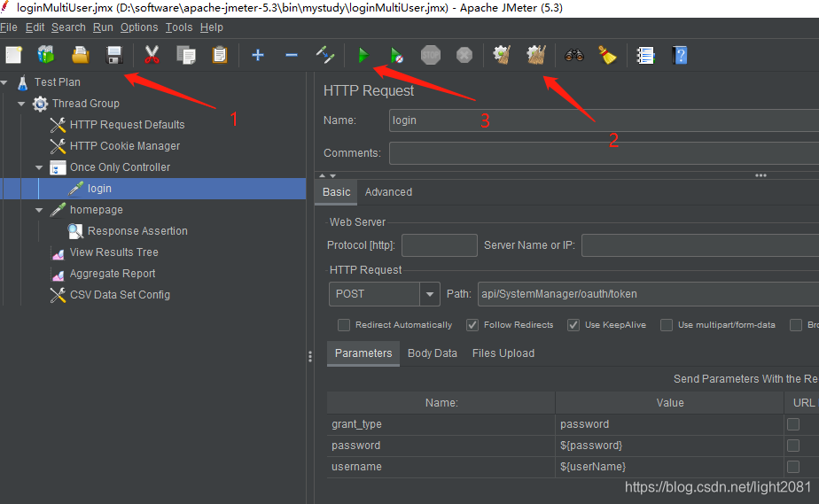The width and height of the screenshot is (819, 504).
Task: Open the POST method dropdown
Action: 429,294
